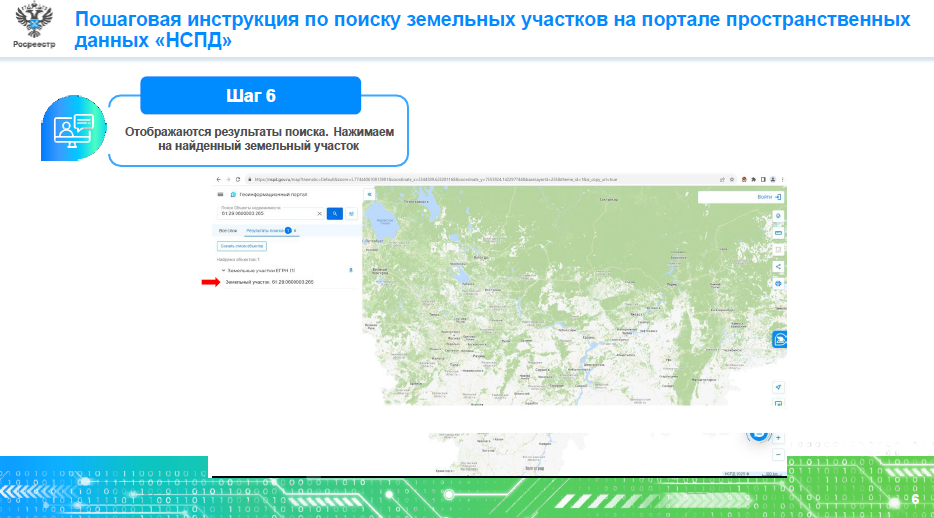934x518 pixels.
Task: Click download icon beside Земельные участки ЕГРН
Action: 351,270
